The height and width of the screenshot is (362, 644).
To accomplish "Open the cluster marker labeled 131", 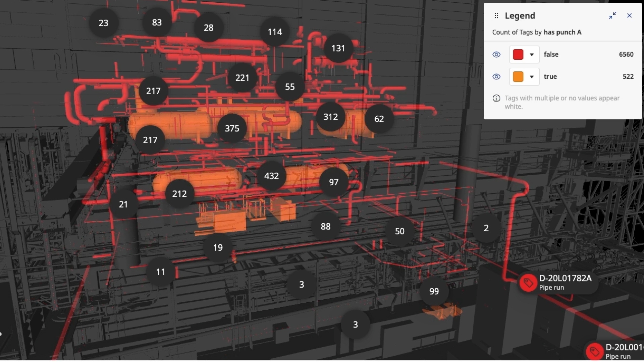I will [x=338, y=48].
